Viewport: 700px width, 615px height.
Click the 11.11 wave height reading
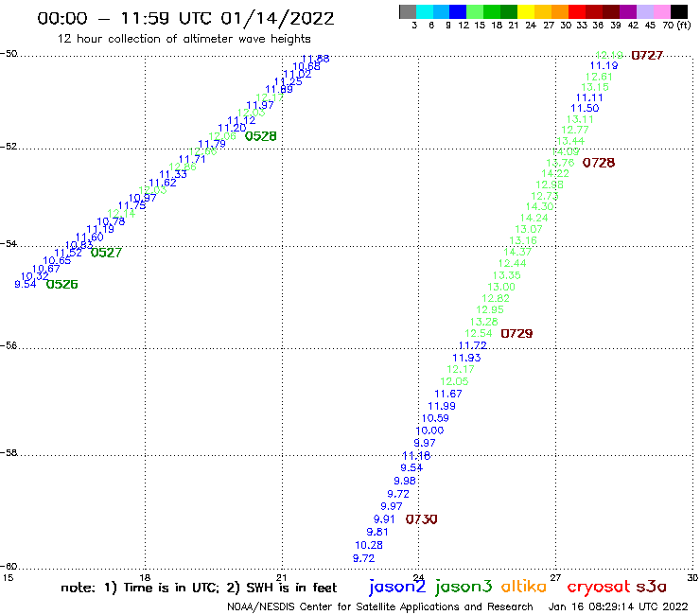[589, 97]
